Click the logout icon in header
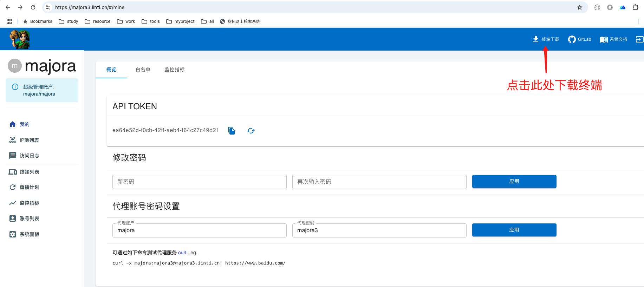 [x=639, y=39]
